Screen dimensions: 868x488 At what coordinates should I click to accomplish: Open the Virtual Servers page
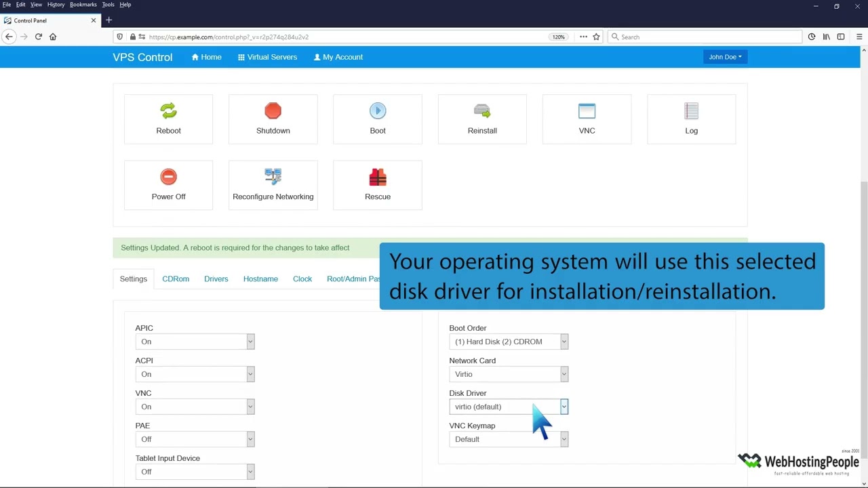tap(267, 57)
